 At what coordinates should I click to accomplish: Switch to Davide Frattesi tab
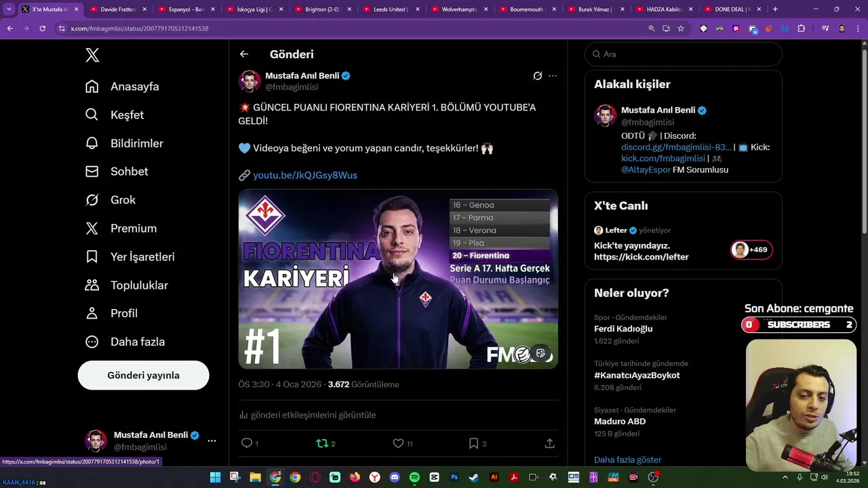tap(117, 9)
